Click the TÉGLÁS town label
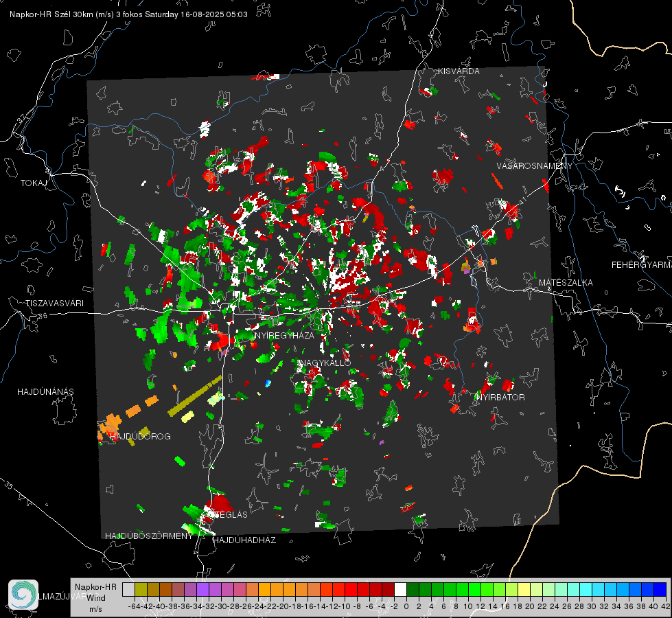Viewport: 672px width, 618px height. (x=231, y=514)
